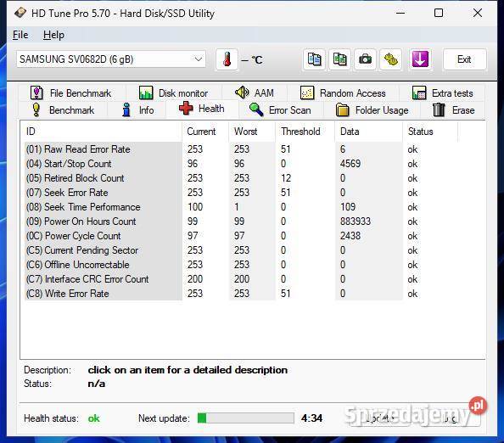Click the 4569 data value
Image resolution: width=504 pixels, height=443 pixels.
350,164
